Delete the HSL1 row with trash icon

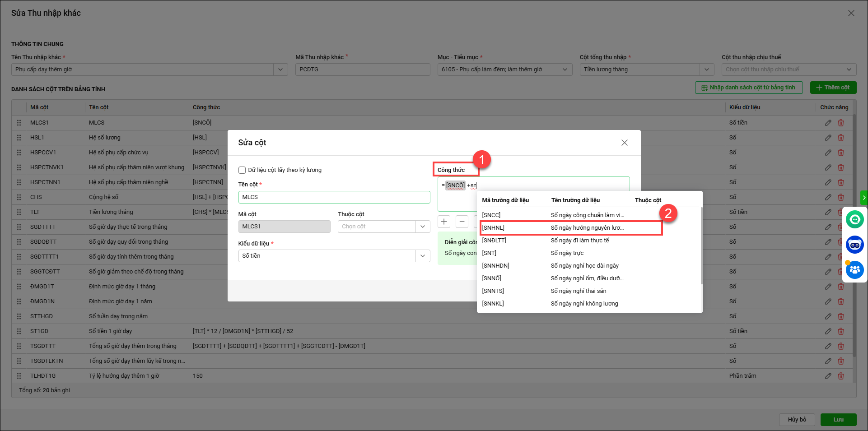coord(840,138)
